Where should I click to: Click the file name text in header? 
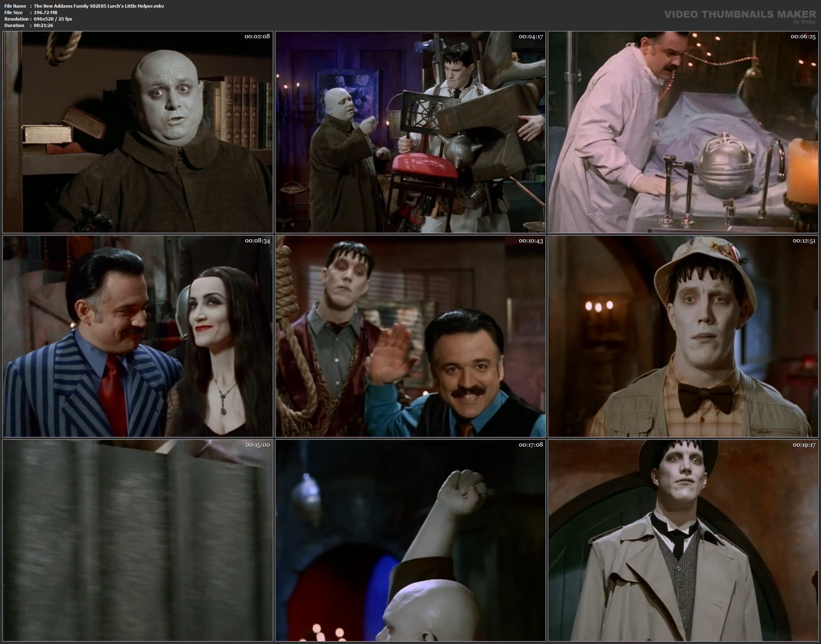99,6
